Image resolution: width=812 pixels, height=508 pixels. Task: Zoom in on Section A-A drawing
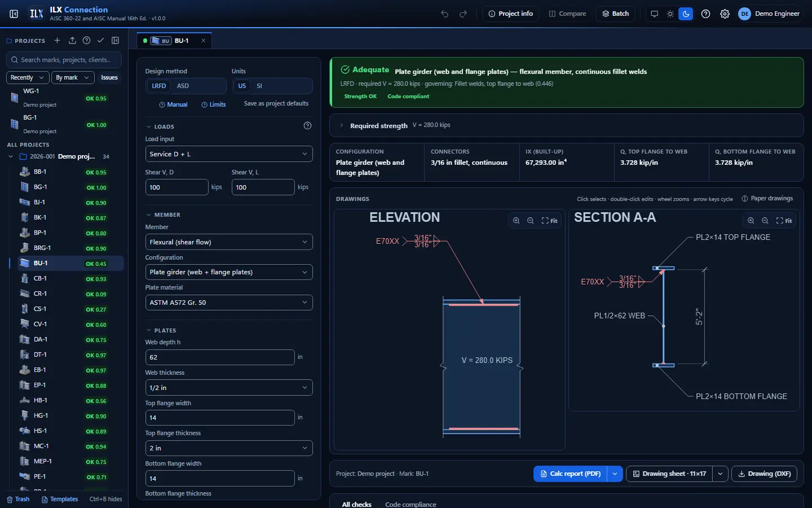(x=751, y=221)
